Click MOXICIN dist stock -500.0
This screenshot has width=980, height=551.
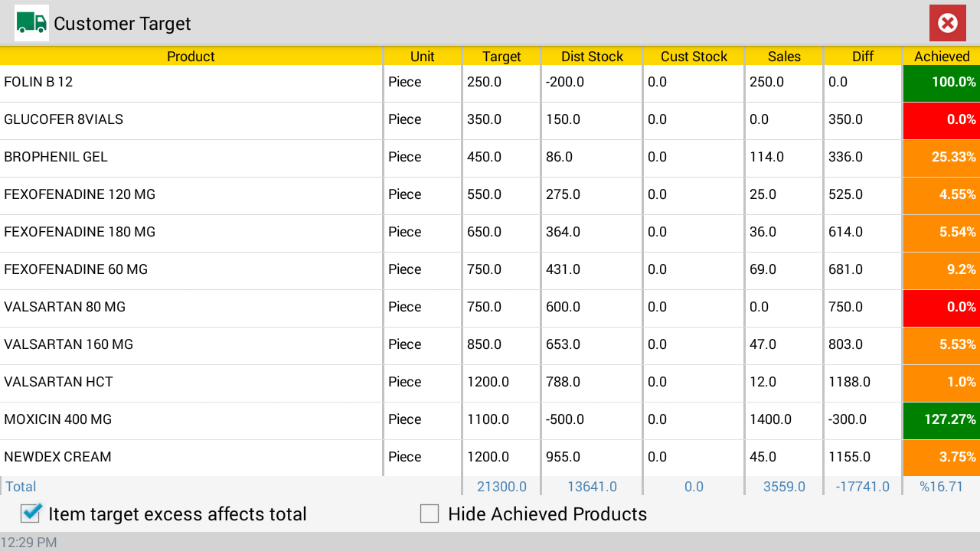[565, 419]
